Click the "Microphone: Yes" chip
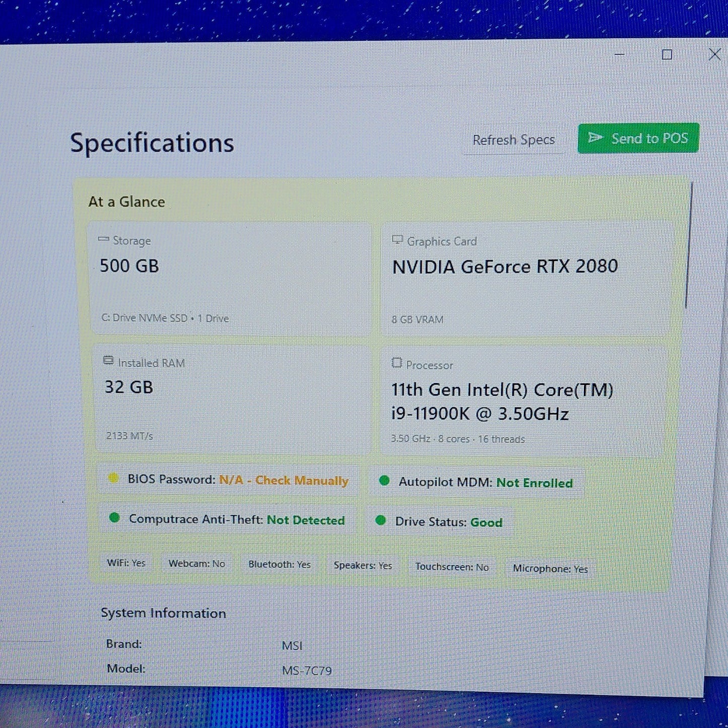Image resolution: width=728 pixels, height=728 pixels. pos(550,569)
